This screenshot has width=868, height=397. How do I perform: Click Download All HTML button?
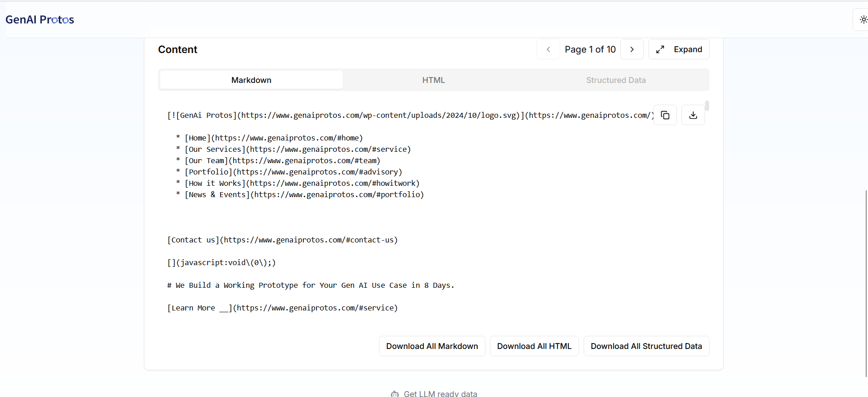(x=534, y=346)
